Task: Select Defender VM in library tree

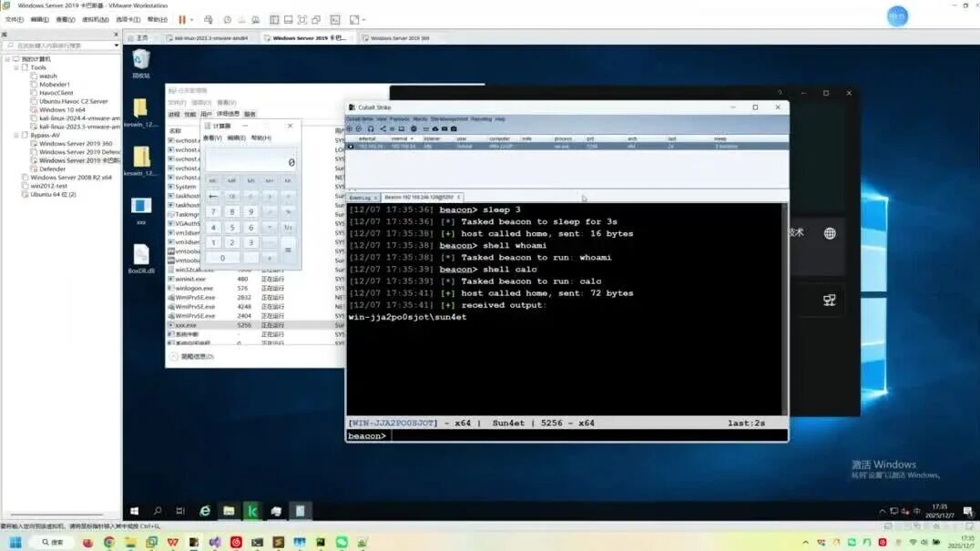Action: (x=53, y=168)
